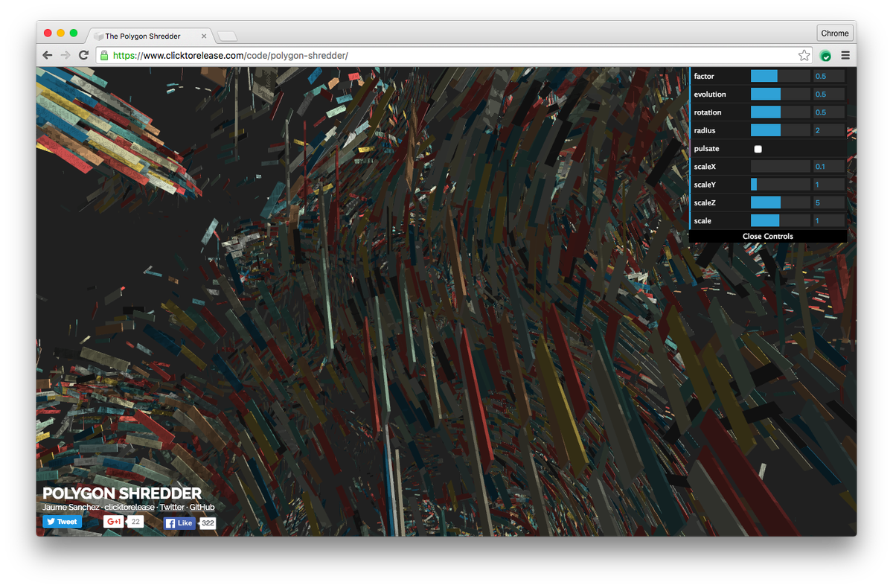Image resolution: width=893 pixels, height=588 pixels.
Task: Click the green padlock security icon
Action: click(x=104, y=55)
